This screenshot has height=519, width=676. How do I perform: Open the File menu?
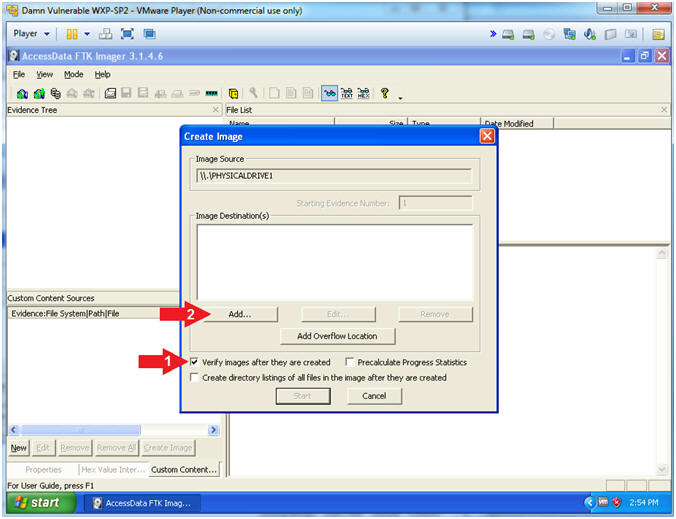pos(19,75)
